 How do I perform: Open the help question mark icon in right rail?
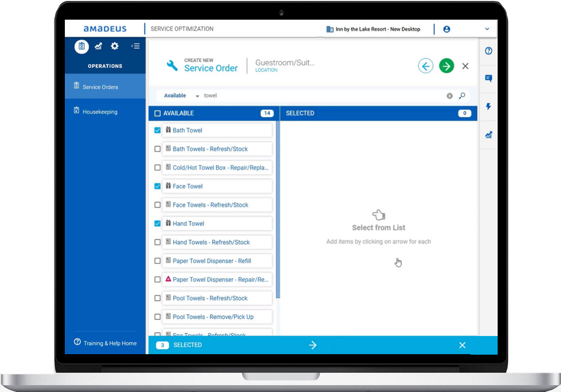[488, 51]
